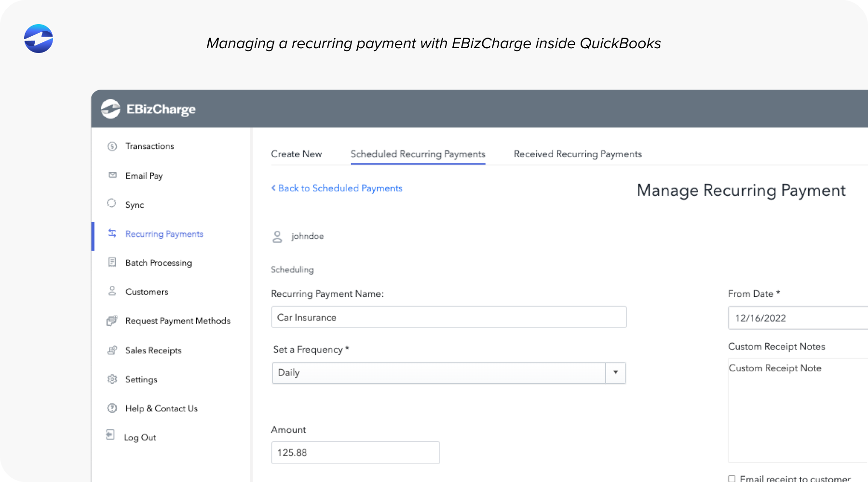Viewport: 868px width, 482px height.
Task: Open the Settings gear icon
Action: [x=112, y=379]
